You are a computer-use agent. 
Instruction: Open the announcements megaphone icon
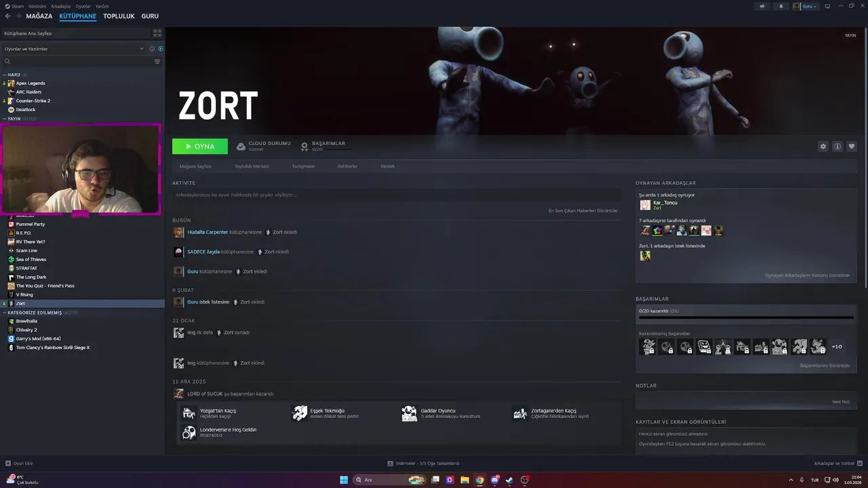(762, 6)
